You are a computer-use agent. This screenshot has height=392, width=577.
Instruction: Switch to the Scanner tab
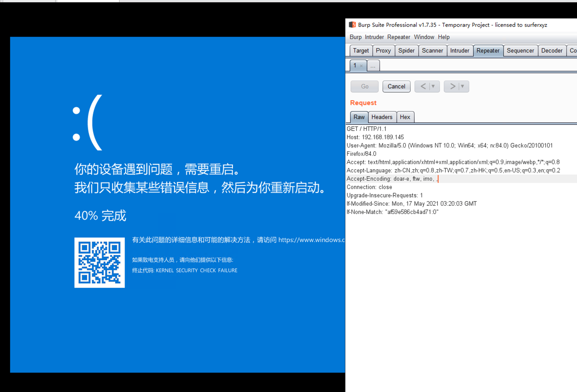coord(433,51)
